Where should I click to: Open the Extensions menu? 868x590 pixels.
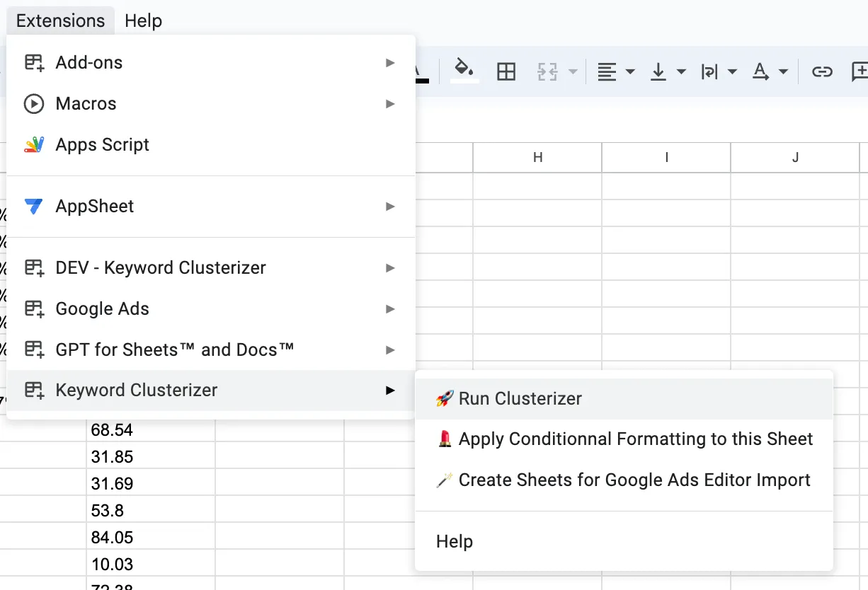60,21
